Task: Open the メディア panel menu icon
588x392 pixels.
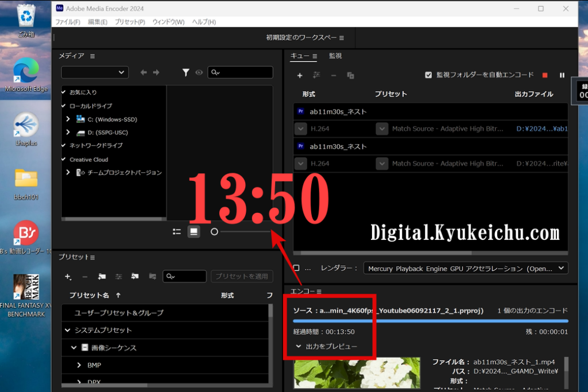Action: 92,56
